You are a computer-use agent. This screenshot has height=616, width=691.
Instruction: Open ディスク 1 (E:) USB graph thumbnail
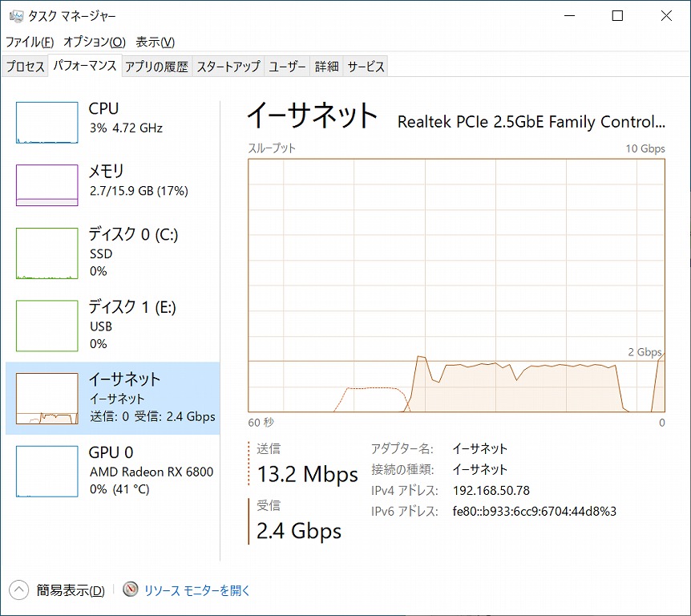pos(46,326)
